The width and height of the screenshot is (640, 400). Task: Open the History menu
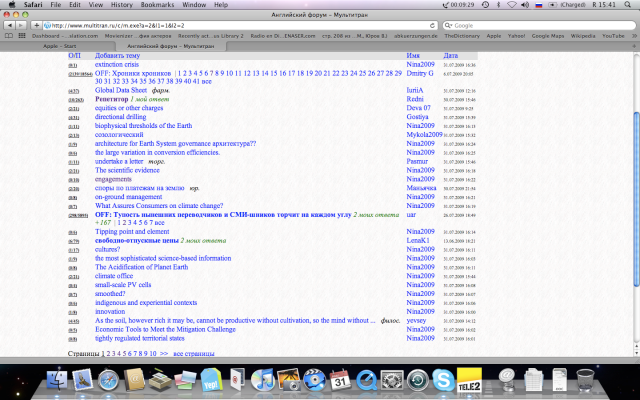click(x=122, y=4)
